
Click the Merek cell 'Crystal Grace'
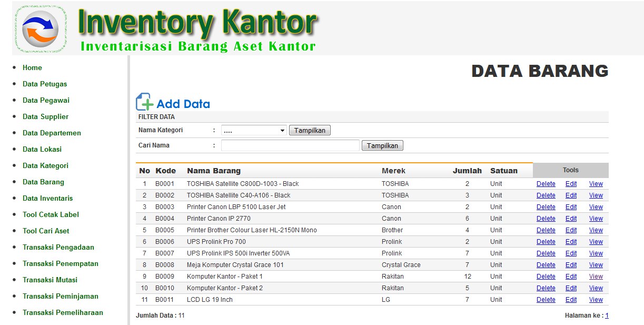coord(401,265)
